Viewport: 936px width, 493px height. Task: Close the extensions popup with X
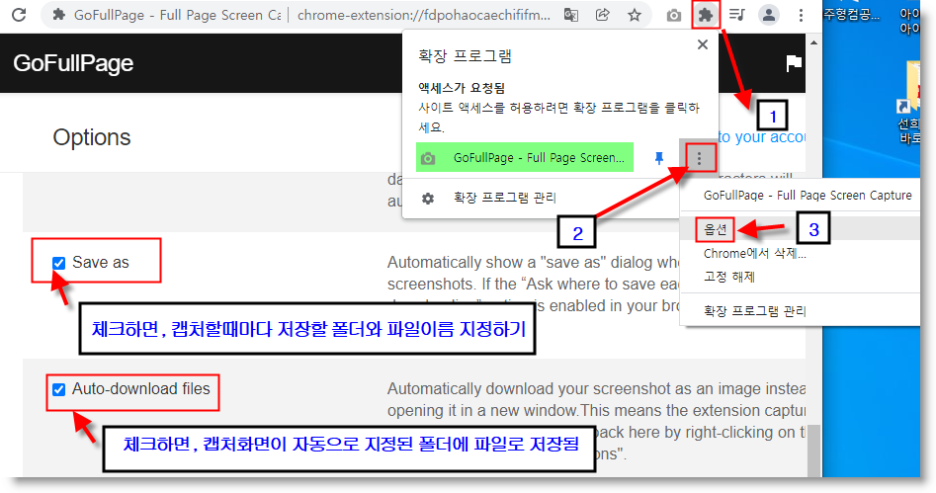pos(703,45)
